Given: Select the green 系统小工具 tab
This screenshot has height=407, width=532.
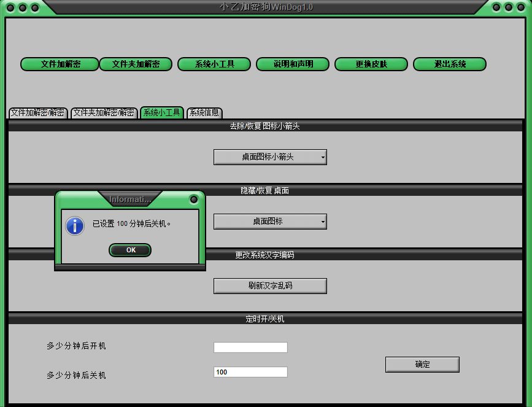Looking at the screenshot, I should click(x=162, y=112).
